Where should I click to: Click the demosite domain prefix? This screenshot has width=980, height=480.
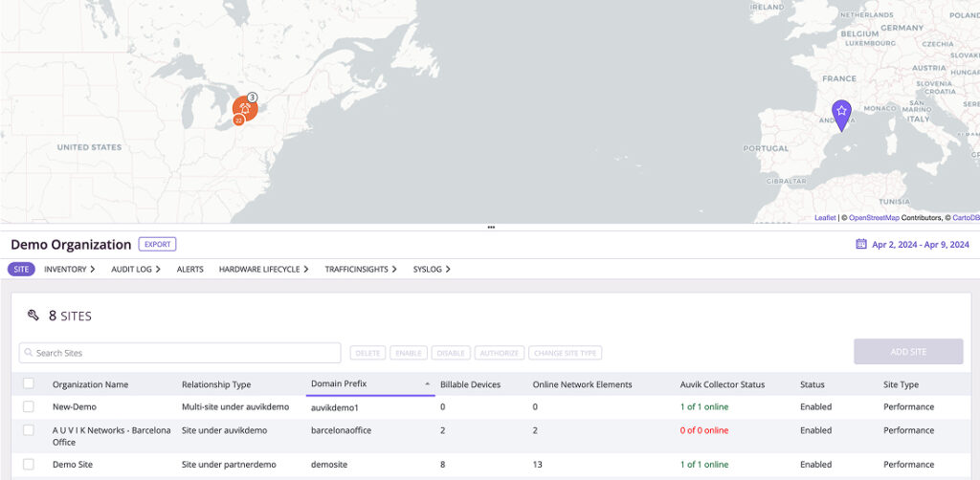[329, 465]
